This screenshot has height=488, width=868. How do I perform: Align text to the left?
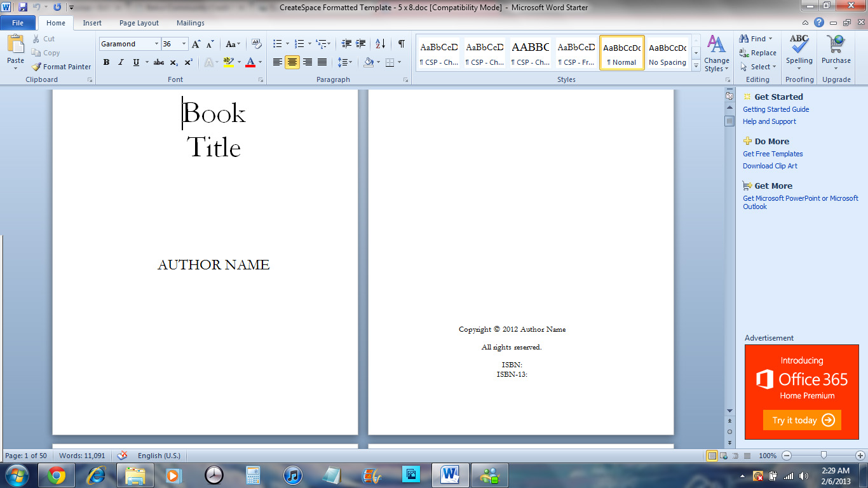click(x=277, y=62)
